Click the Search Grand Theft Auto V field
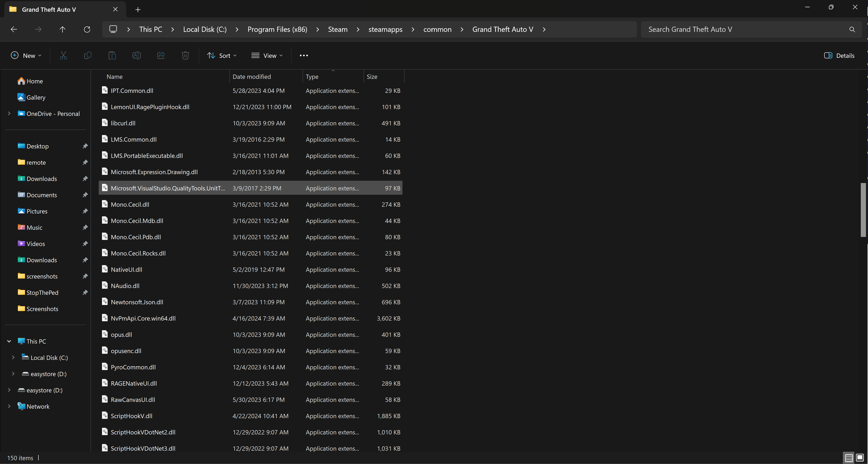Image resolution: width=868 pixels, height=464 pixels. click(745, 29)
